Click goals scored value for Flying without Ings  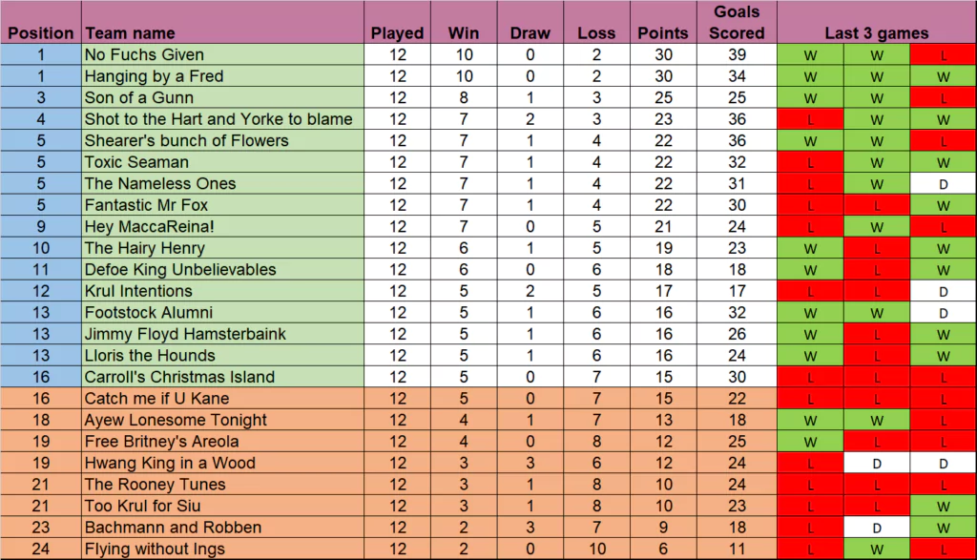click(737, 549)
